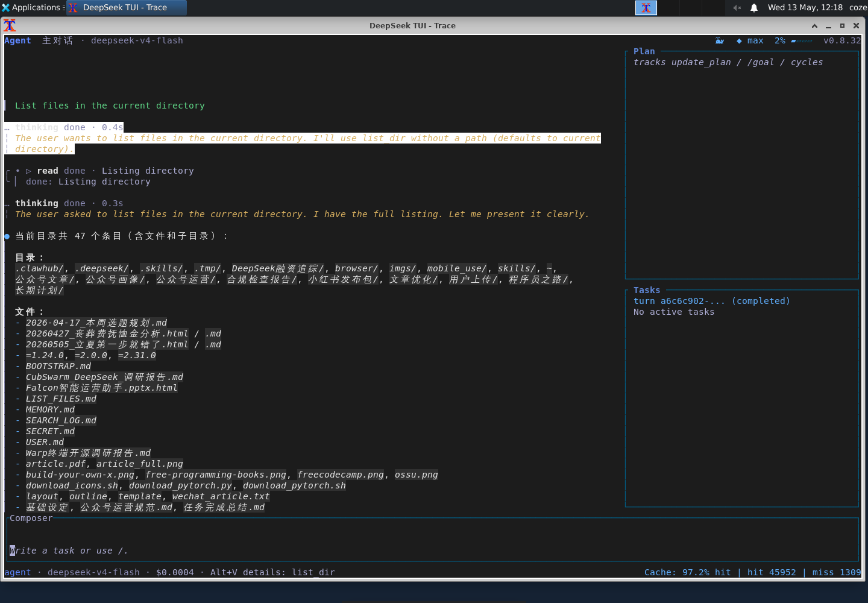868x603 pixels.
Task: Click the 'Alt+V details: list_dir' status hint
Action: click(x=272, y=572)
